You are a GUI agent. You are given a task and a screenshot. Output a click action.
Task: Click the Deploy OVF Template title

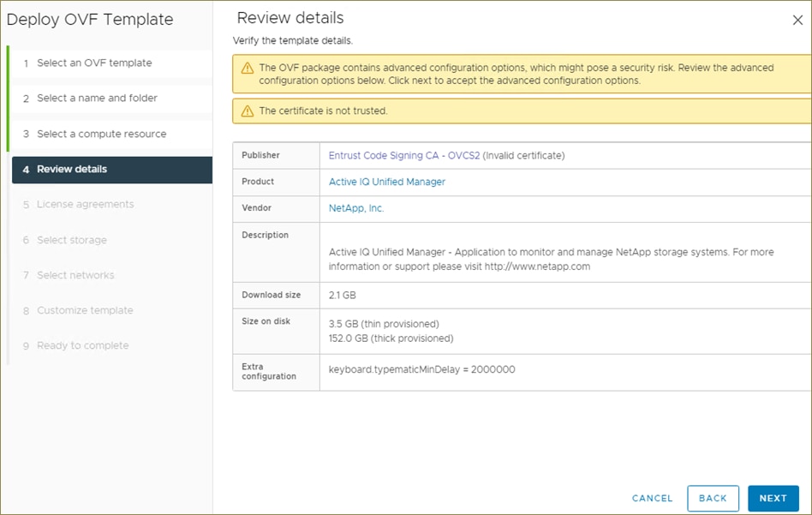pos(90,20)
